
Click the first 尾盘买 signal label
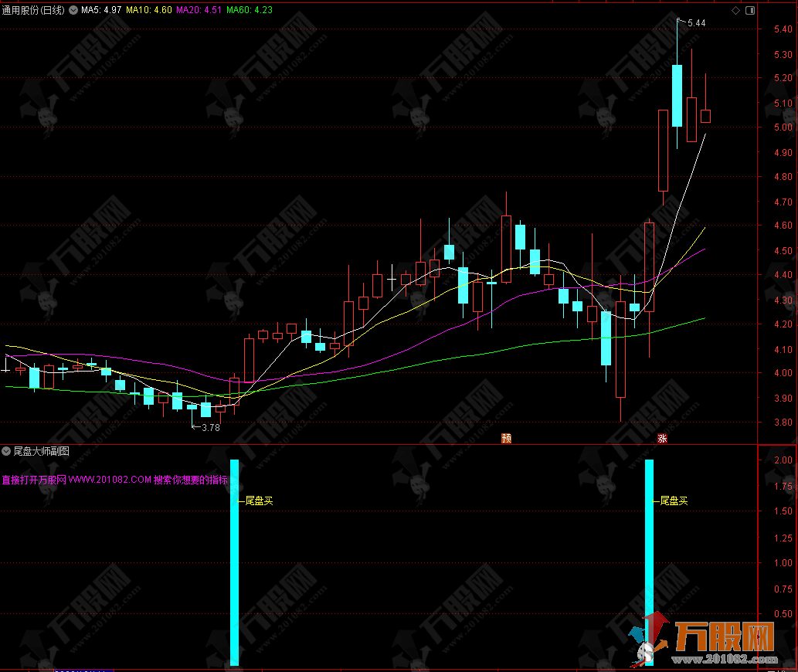[259, 501]
